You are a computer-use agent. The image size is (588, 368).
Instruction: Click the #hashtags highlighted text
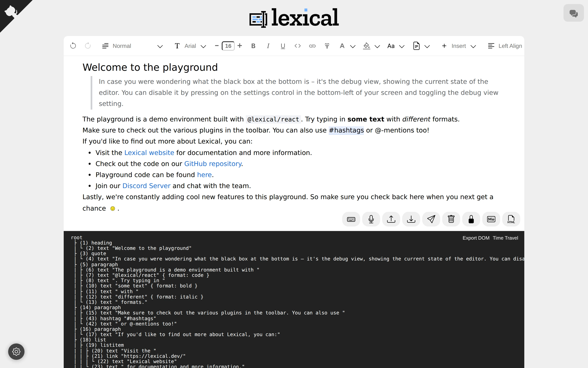[x=346, y=130]
